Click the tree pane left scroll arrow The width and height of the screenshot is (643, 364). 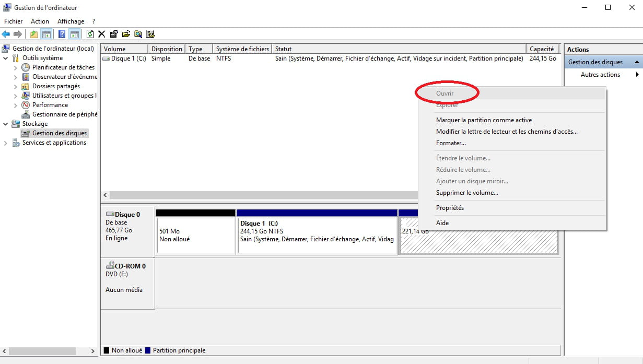coord(5,351)
